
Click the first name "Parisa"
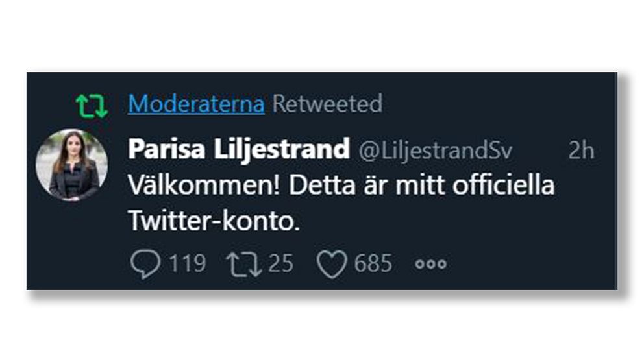click(161, 149)
